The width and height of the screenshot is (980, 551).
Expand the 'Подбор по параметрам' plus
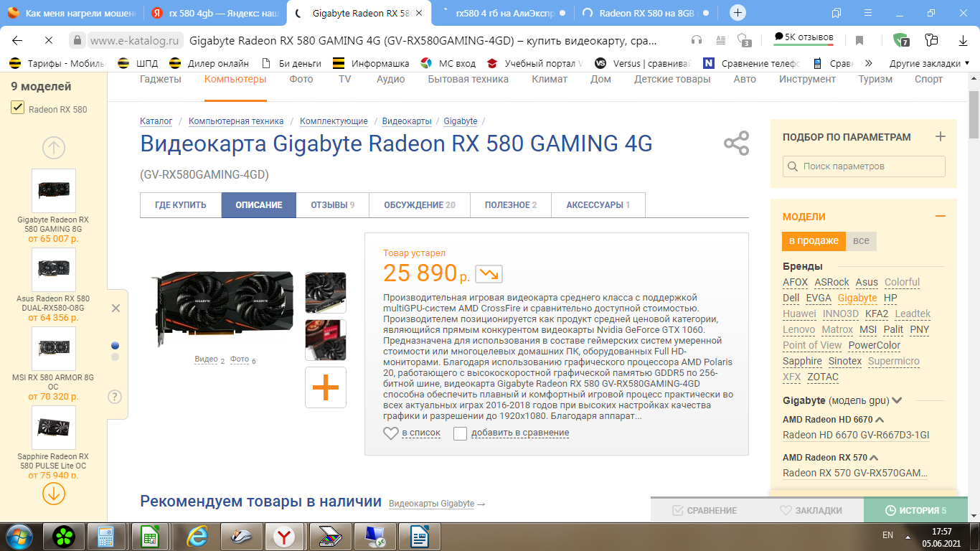click(x=941, y=137)
